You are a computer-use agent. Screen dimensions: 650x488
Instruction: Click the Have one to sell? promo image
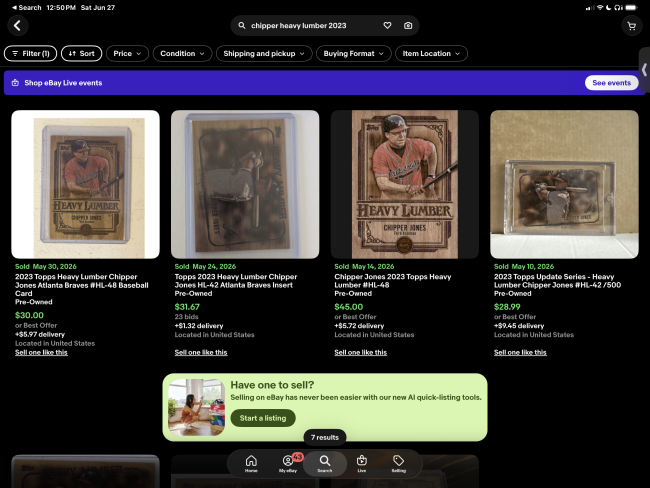click(x=196, y=407)
